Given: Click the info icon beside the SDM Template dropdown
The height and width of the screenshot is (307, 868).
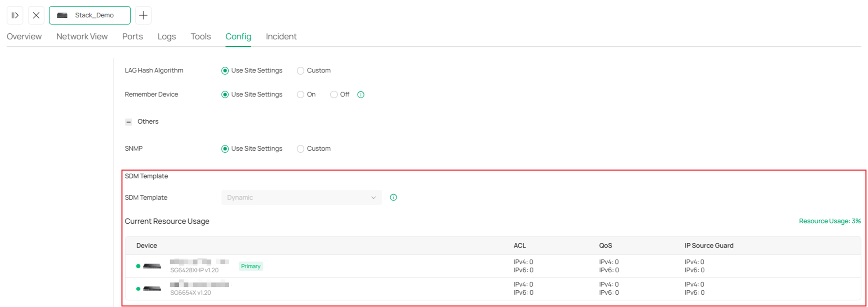Looking at the screenshot, I should [393, 197].
